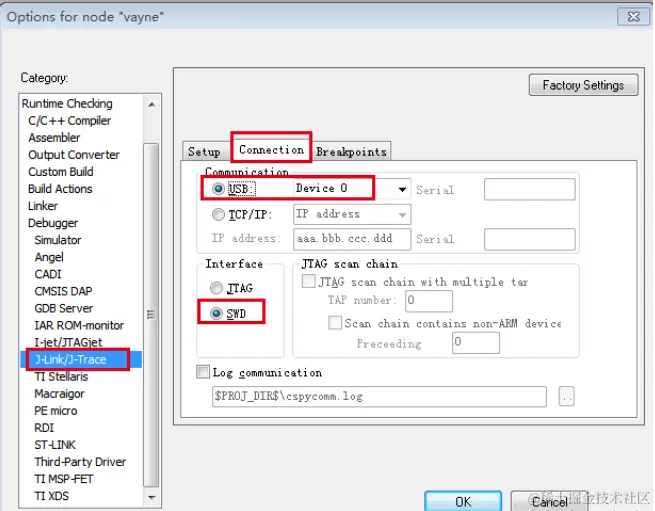Select TI MSP-FET category
This screenshot has width=655, height=511.
63,479
